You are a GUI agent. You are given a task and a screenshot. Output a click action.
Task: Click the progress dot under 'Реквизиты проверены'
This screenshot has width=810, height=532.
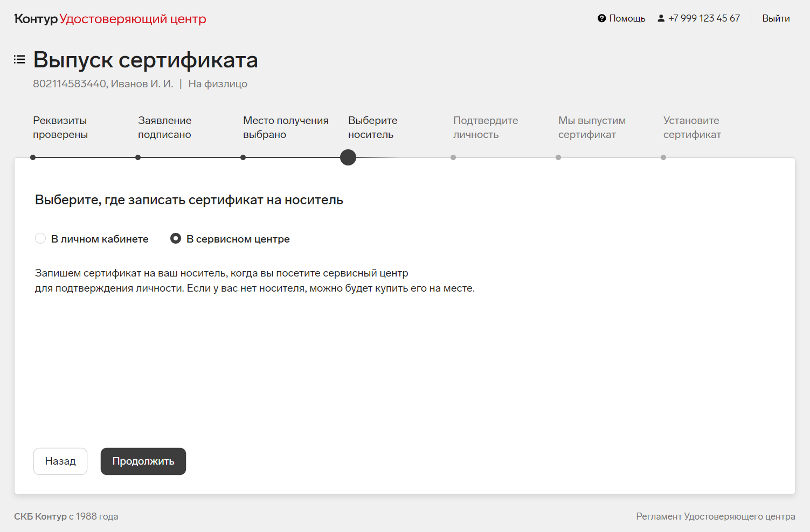(x=33, y=157)
